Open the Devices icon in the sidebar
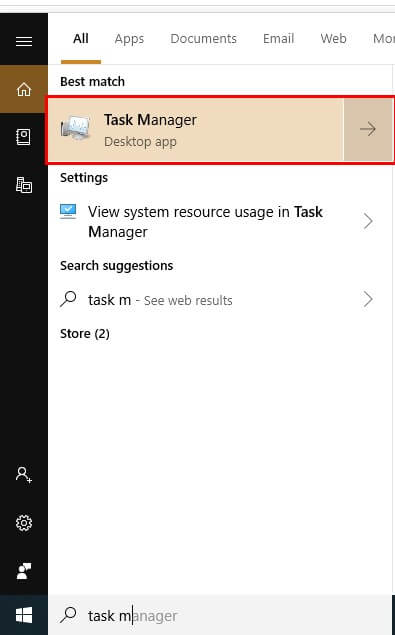The width and height of the screenshot is (395, 635). pyautogui.click(x=24, y=185)
